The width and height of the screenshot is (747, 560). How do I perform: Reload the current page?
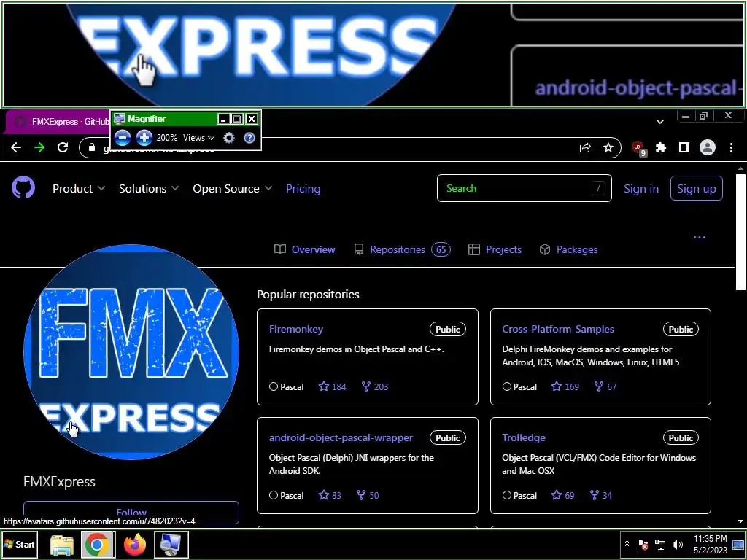pyautogui.click(x=63, y=147)
